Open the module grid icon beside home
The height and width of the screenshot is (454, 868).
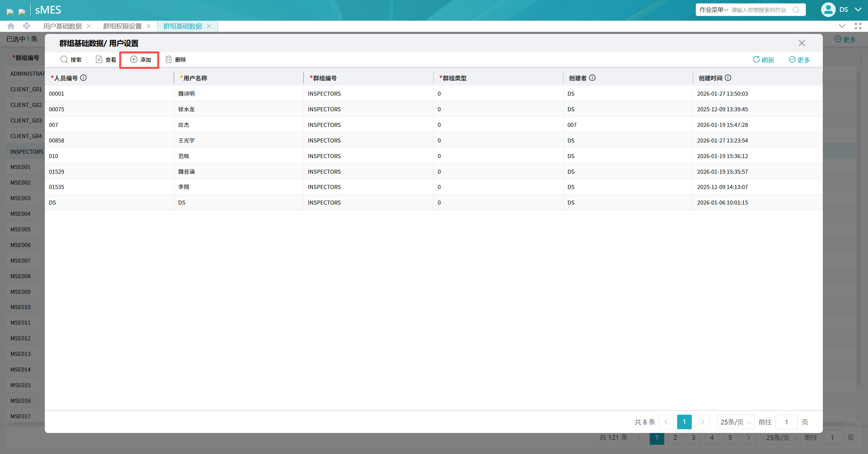[26, 26]
